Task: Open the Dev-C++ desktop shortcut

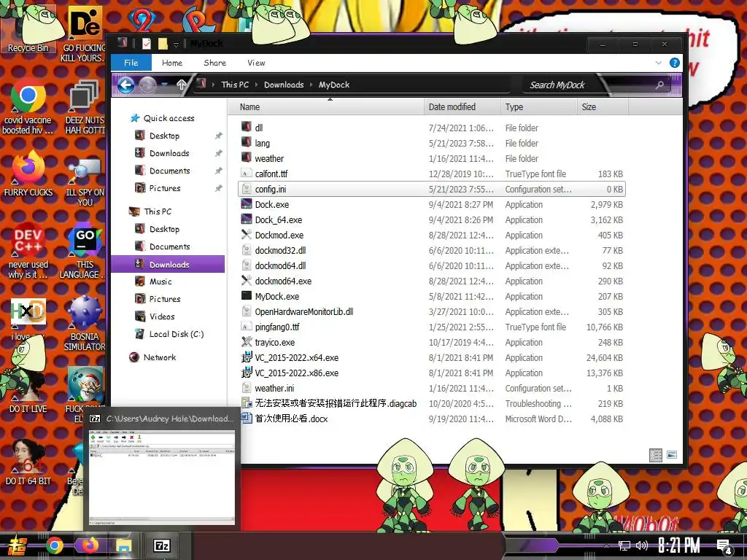Action: pyautogui.click(x=28, y=251)
